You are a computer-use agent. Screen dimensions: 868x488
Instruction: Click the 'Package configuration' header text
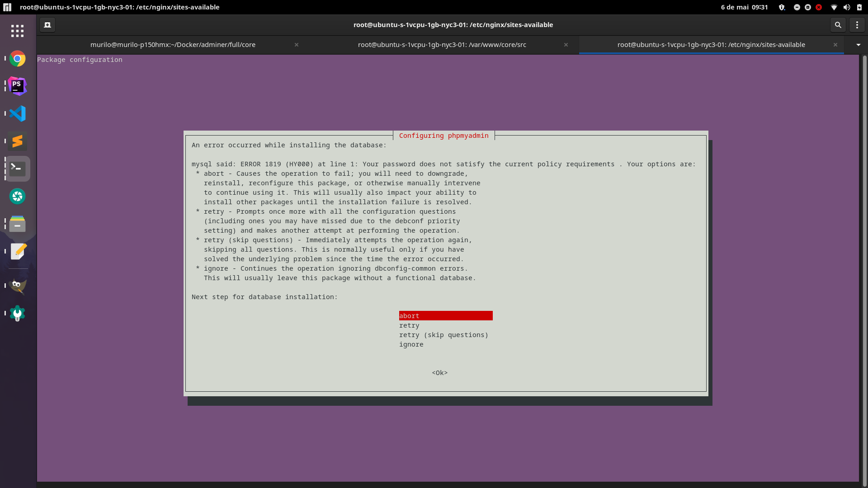tap(80, 60)
